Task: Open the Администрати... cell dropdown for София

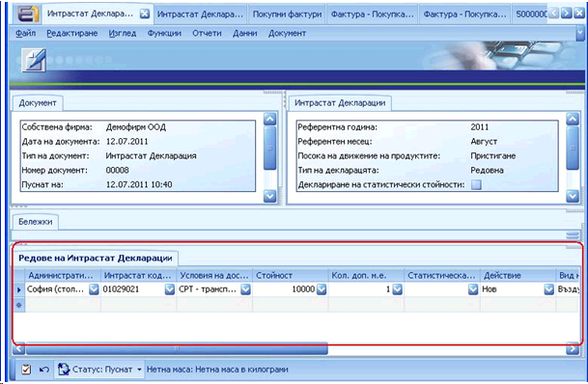Action: pos(94,289)
